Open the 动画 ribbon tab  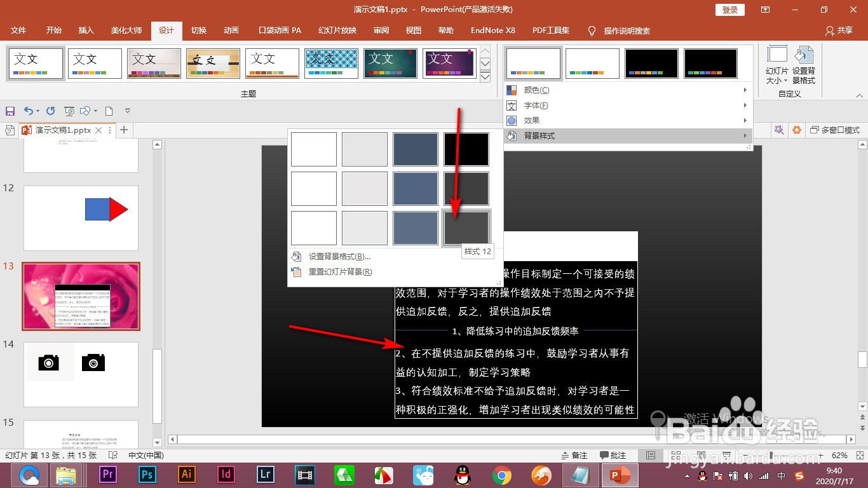click(231, 30)
